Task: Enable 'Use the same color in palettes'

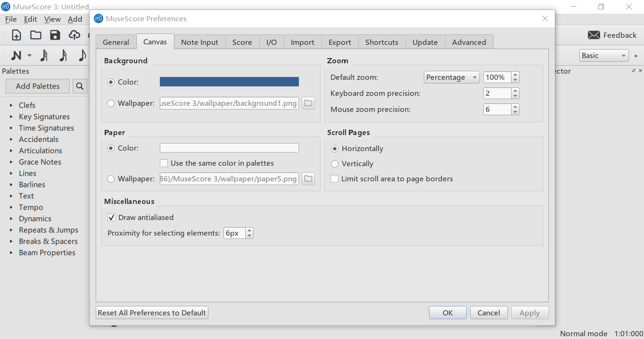Action: click(164, 163)
